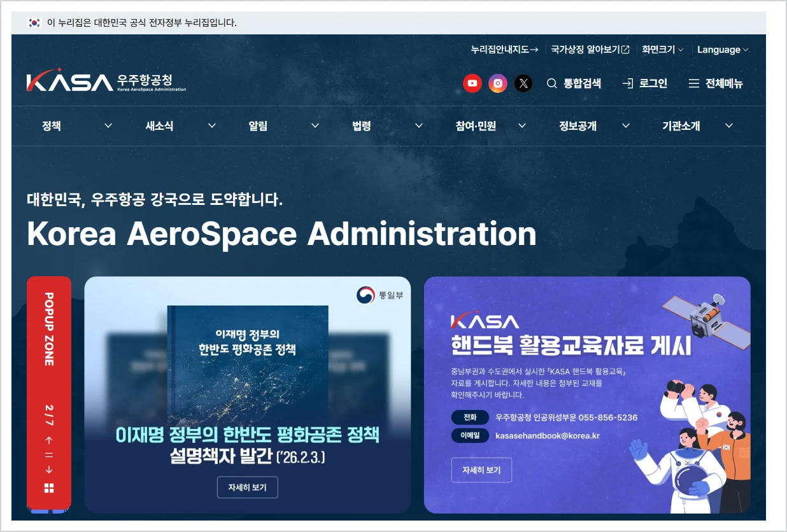Click the KASA 우주항공청 logo
The image size is (787, 532).
[x=106, y=81]
